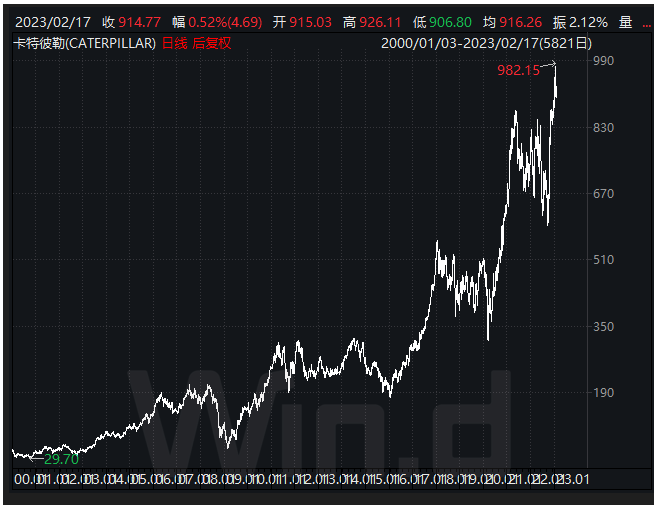Screen dimensions: 657x509
Task: Click the 670 mark on the price axis
Action: coord(603,194)
